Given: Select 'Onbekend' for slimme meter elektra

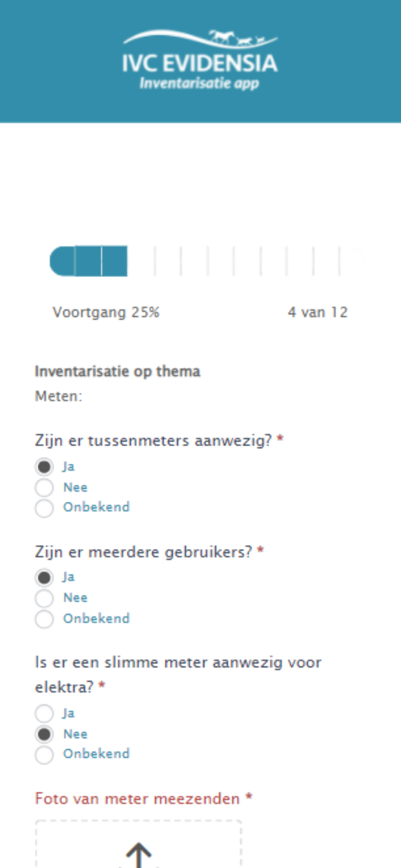Looking at the screenshot, I should coord(44,754).
